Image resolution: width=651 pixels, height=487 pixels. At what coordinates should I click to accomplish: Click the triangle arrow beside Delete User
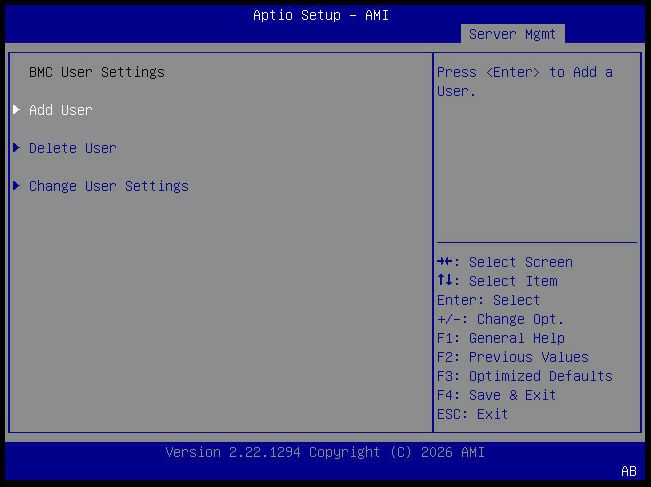17,147
